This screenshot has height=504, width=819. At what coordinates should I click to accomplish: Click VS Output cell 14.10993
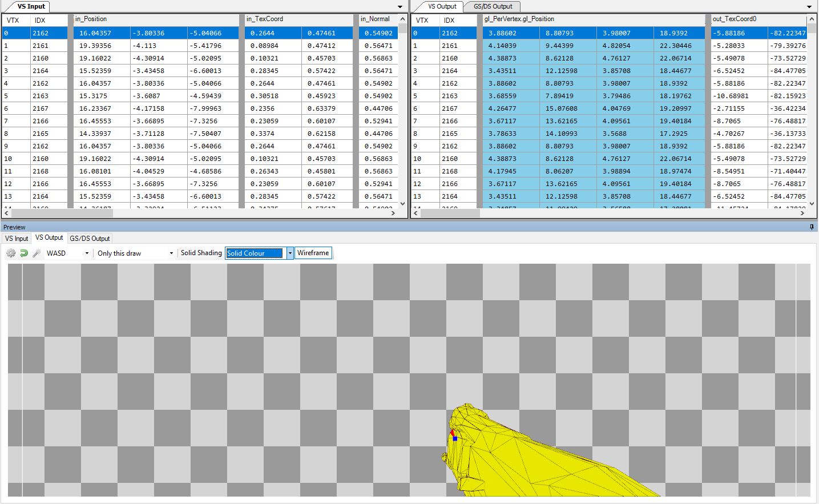coord(568,134)
